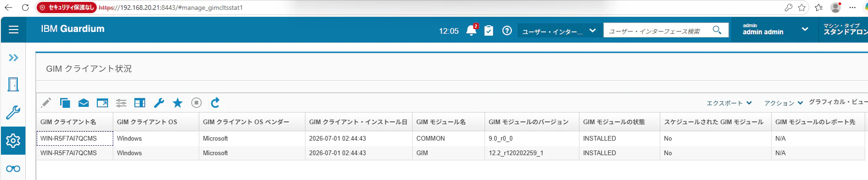
Task: Click the open-in-window toolbar icon
Action: tap(102, 103)
